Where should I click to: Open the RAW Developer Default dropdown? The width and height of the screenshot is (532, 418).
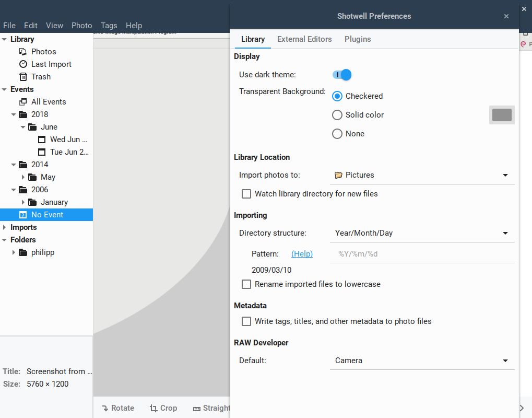click(x=422, y=361)
